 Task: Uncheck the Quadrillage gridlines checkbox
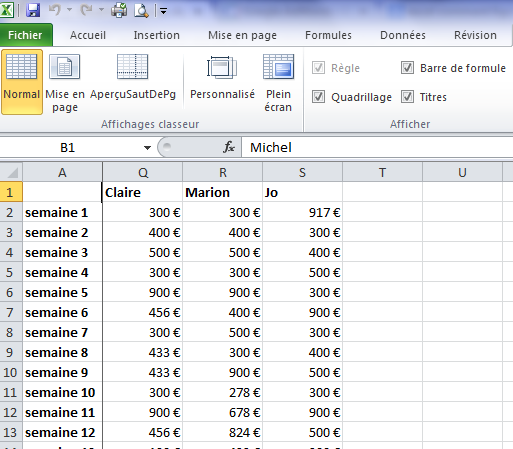point(318,97)
